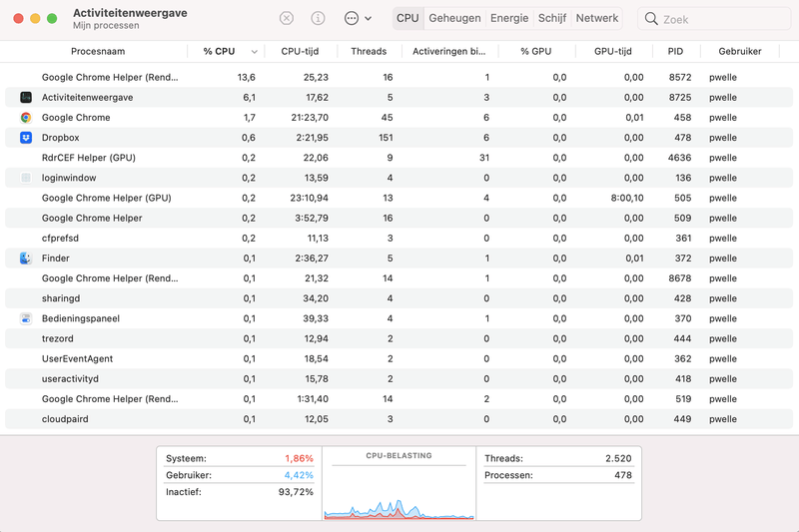Click the Bedieningspaneel icon in the list
The height and width of the screenshot is (532, 799).
[26, 318]
